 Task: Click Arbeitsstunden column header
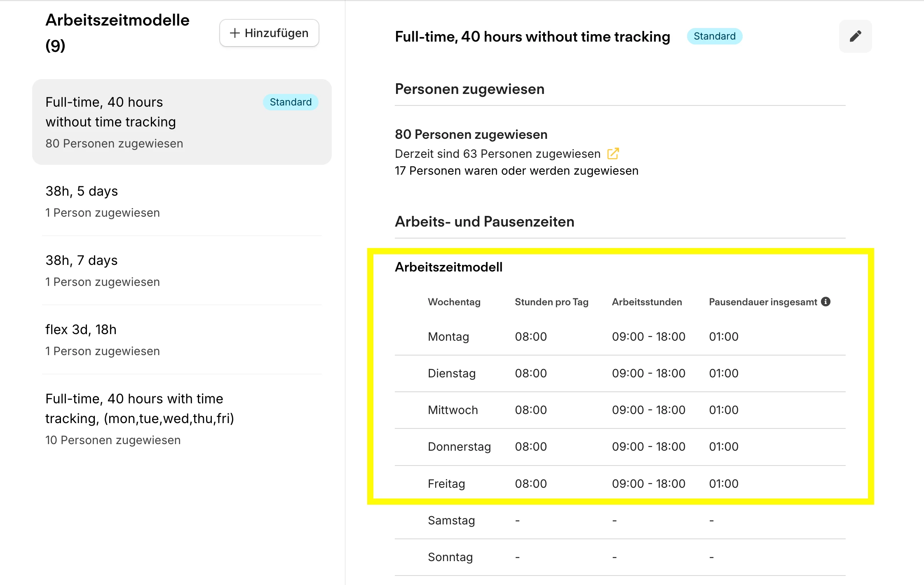pos(646,302)
